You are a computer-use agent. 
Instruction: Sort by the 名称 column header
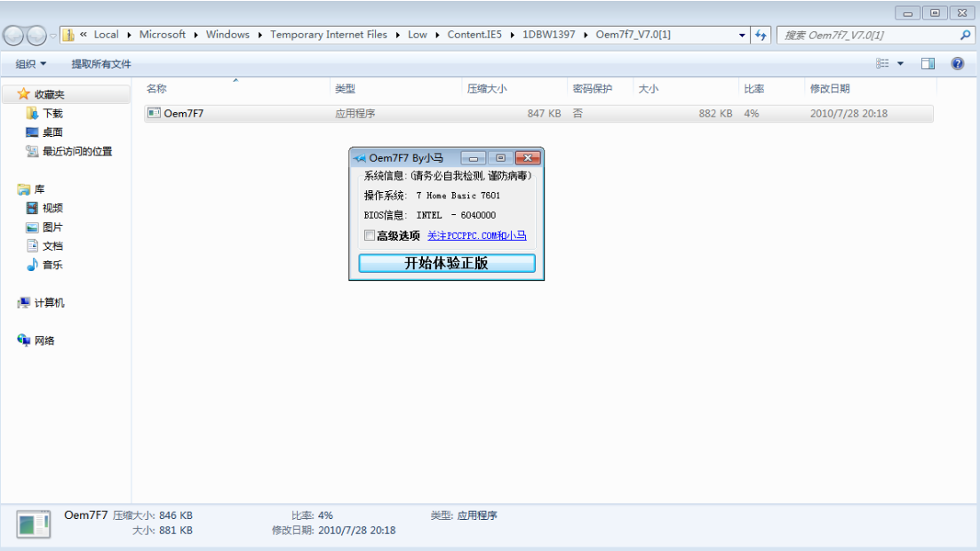coord(157,89)
